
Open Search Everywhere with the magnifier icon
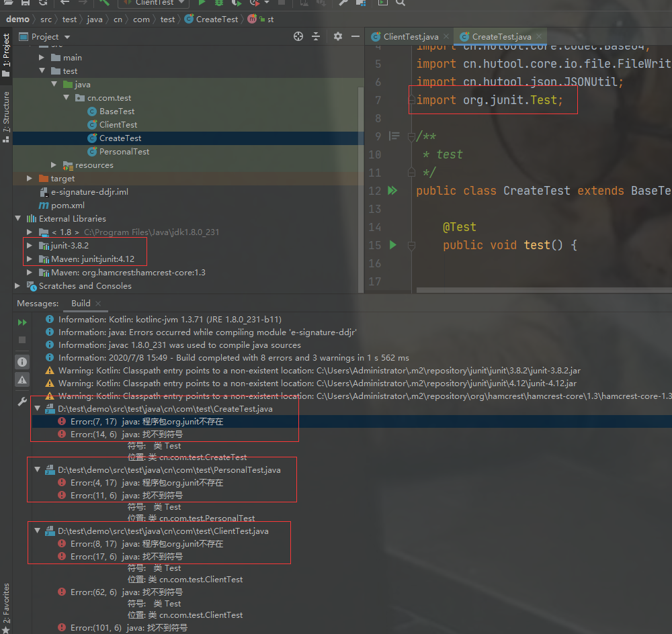point(400,4)
